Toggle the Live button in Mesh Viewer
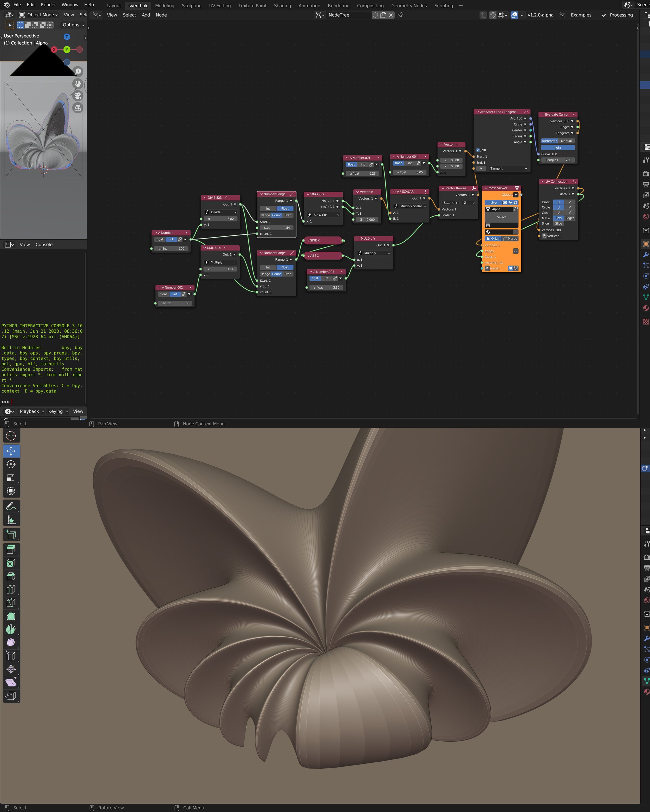Image resolution: width=650 pixels, height=812 pixels. click(493, 203)
